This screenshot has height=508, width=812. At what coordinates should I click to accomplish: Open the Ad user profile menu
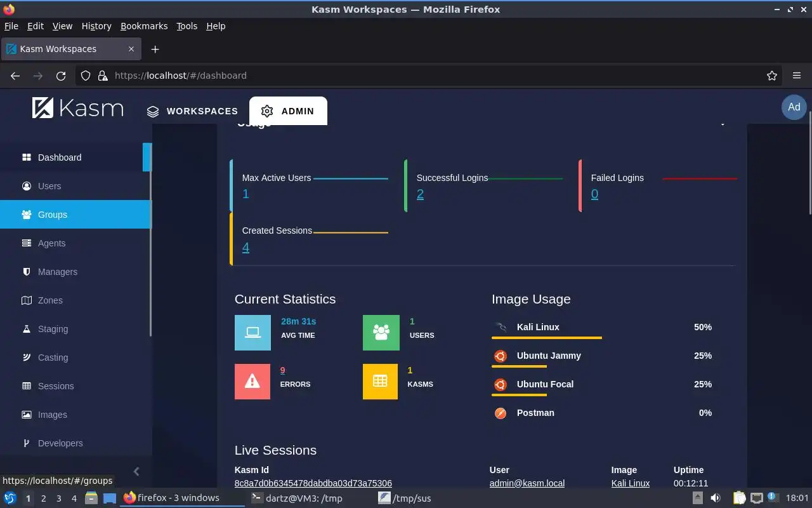click(x=794, y=107)
